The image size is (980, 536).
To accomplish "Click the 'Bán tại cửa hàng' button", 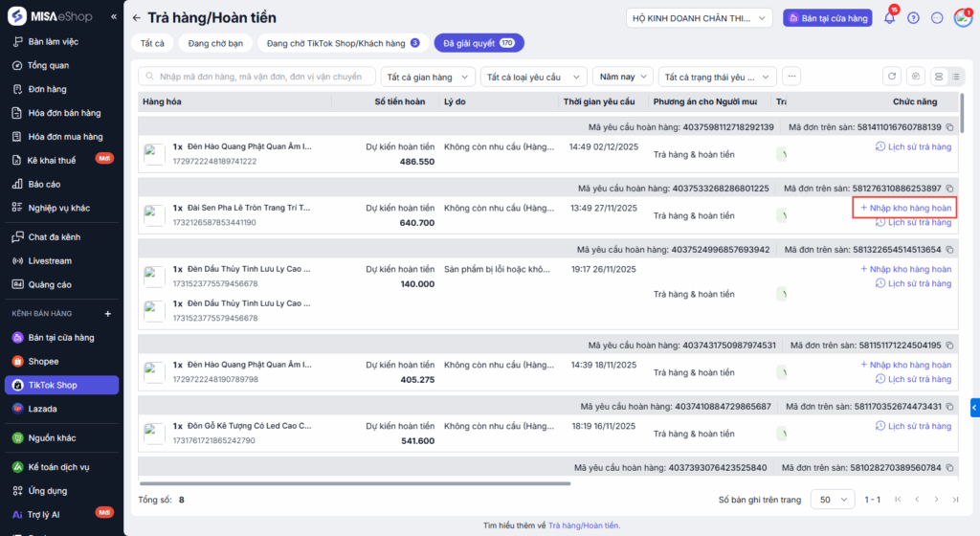I will click(x=826, y=18).
